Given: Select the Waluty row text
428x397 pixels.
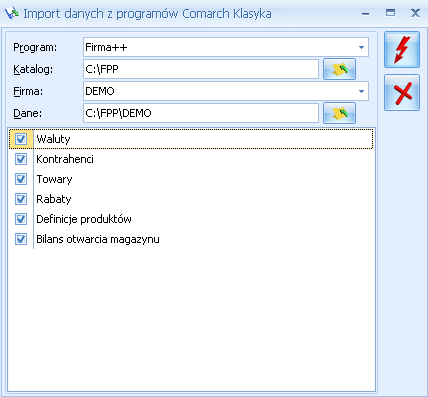Looking at the screenshot, I should (x=53, y=139).
